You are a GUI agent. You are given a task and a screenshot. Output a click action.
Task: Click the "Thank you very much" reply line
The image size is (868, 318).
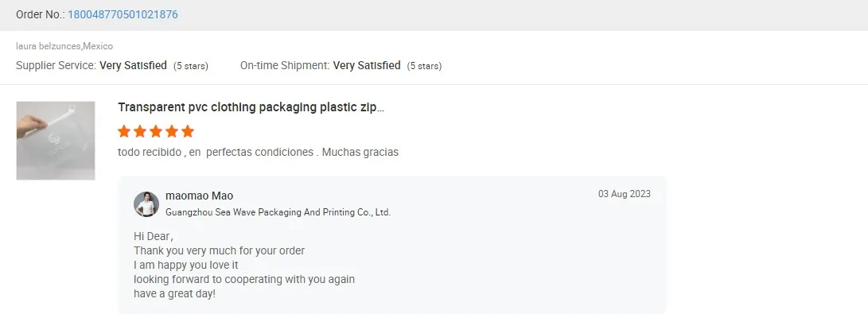pos(219,250)
